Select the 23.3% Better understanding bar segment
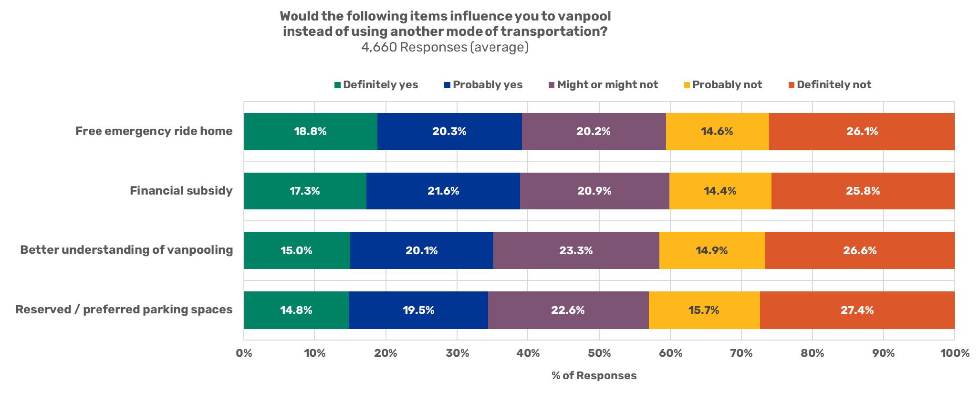 point(576,250)
